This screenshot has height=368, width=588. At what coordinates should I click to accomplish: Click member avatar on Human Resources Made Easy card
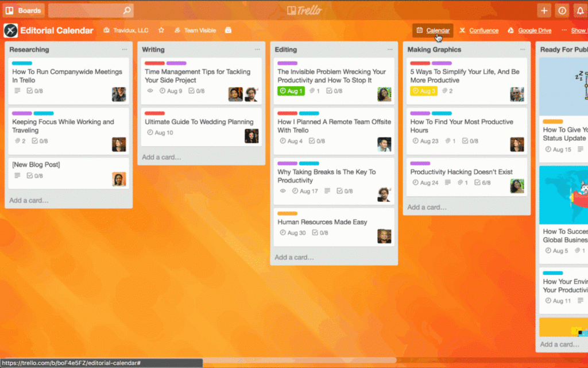pyautogui.click(x=384, y=236)
